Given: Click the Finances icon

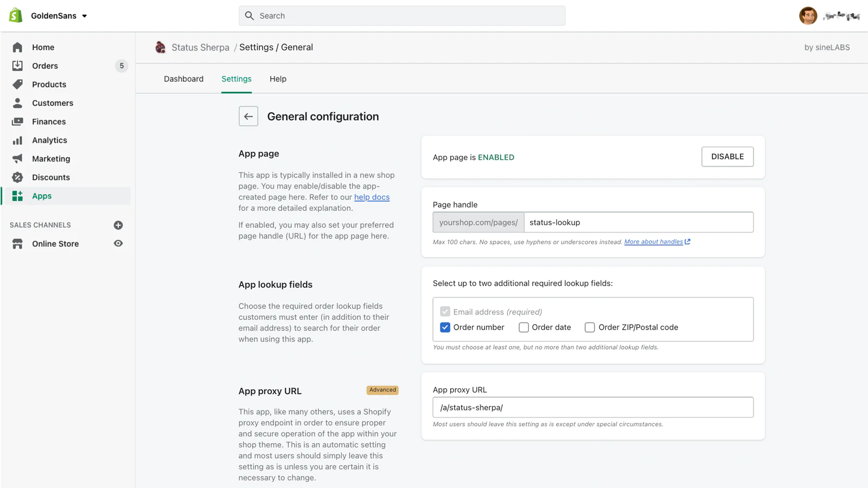Looking at the screenshot, I should coord(17,121).
